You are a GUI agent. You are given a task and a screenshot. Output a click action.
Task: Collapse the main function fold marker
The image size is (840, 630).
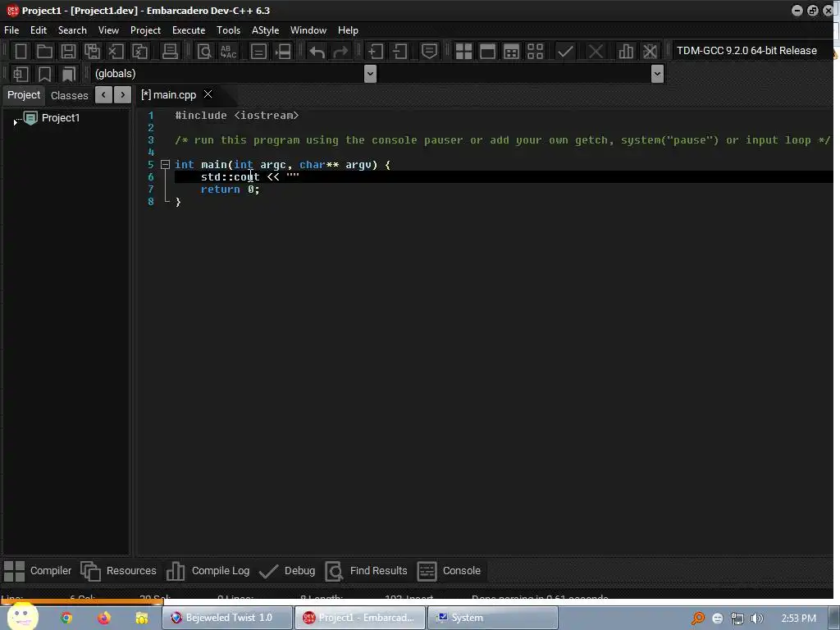[166, 164]
